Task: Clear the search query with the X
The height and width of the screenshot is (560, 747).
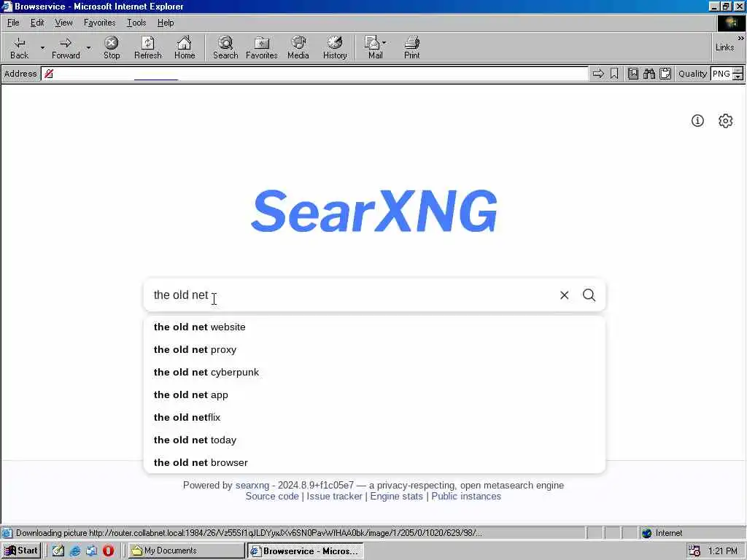Action: point(564,295)
